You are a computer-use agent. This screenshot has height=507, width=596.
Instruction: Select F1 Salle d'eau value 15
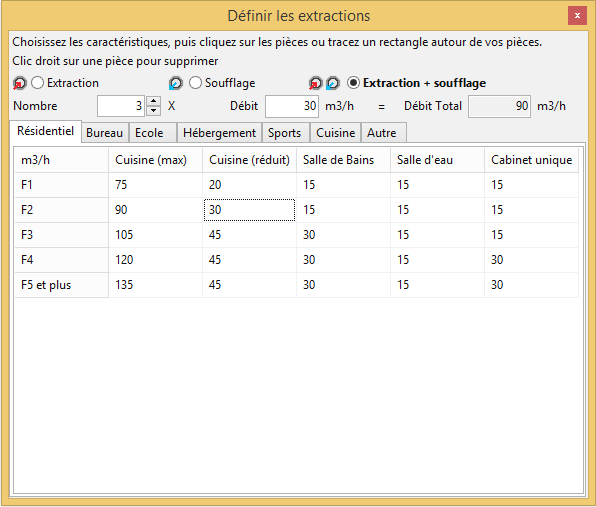pos(437,185)
